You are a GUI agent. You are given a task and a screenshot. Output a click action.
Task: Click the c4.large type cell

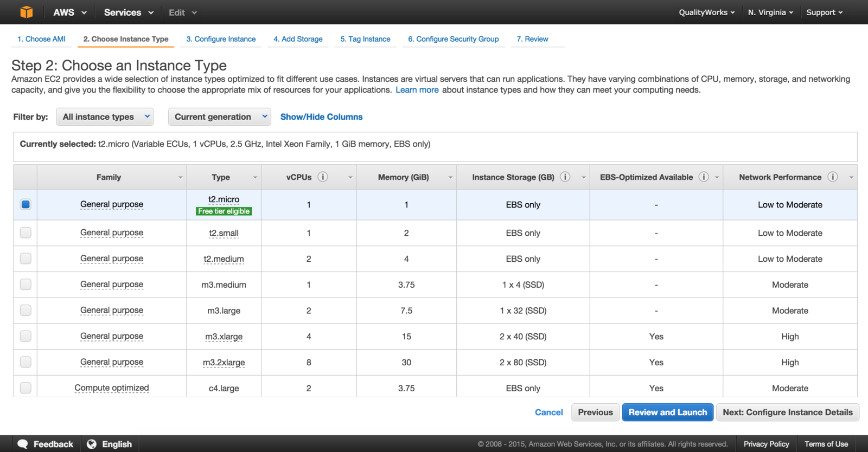[224, 388]
